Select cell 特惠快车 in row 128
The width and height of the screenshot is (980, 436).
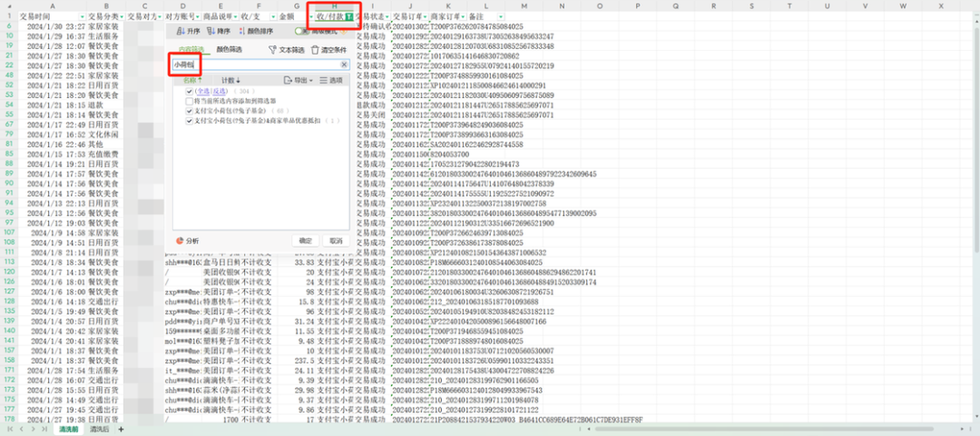pos(220,302)
